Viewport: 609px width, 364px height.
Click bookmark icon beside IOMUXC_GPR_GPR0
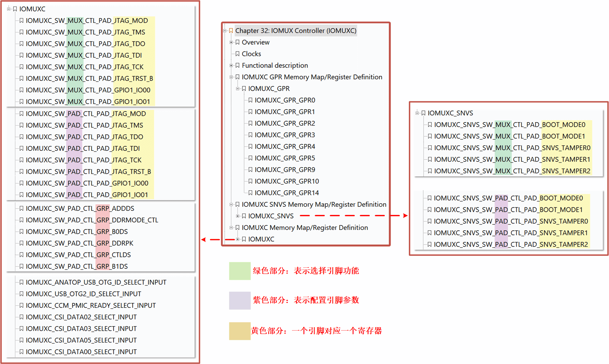click(x=250, y=100)
